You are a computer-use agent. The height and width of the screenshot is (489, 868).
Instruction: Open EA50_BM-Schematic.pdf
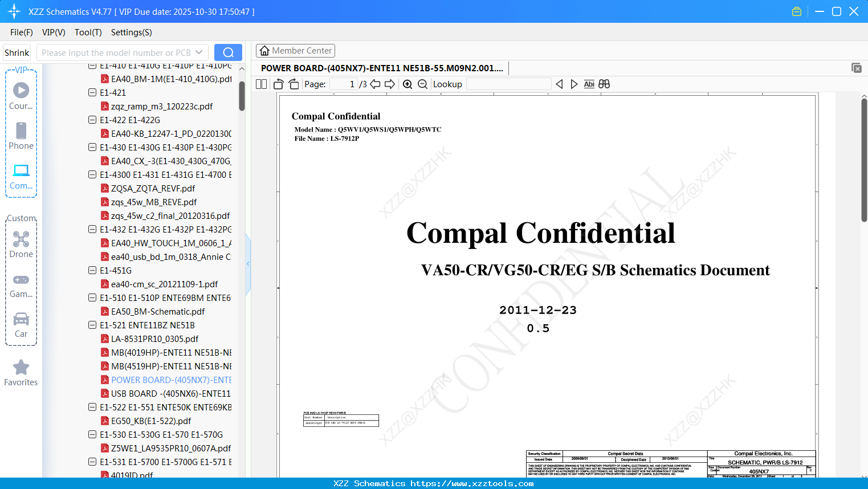158,311
